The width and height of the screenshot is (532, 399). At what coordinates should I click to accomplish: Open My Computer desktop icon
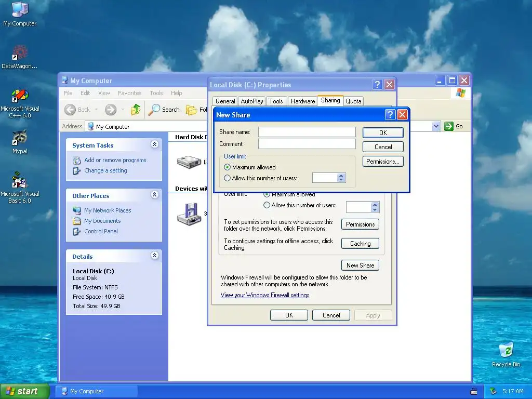20,14
